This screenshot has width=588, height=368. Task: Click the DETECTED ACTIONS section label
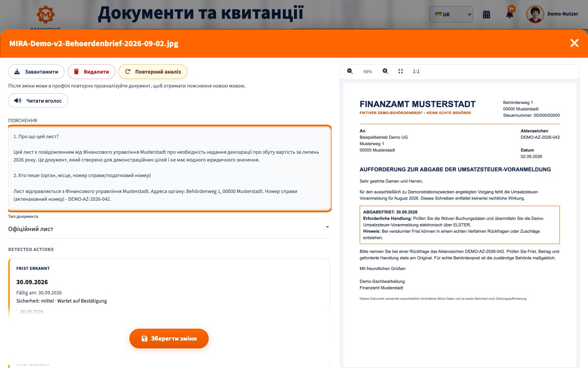coord(31,249)
